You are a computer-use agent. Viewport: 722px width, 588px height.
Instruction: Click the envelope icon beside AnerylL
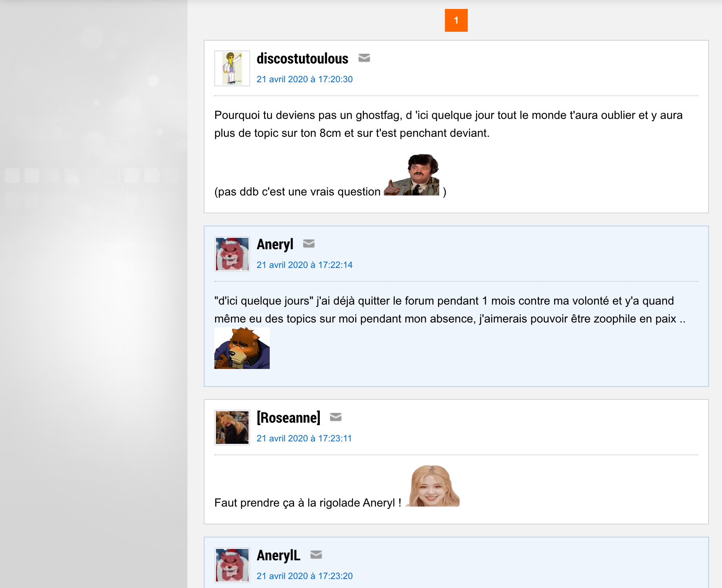316,555
